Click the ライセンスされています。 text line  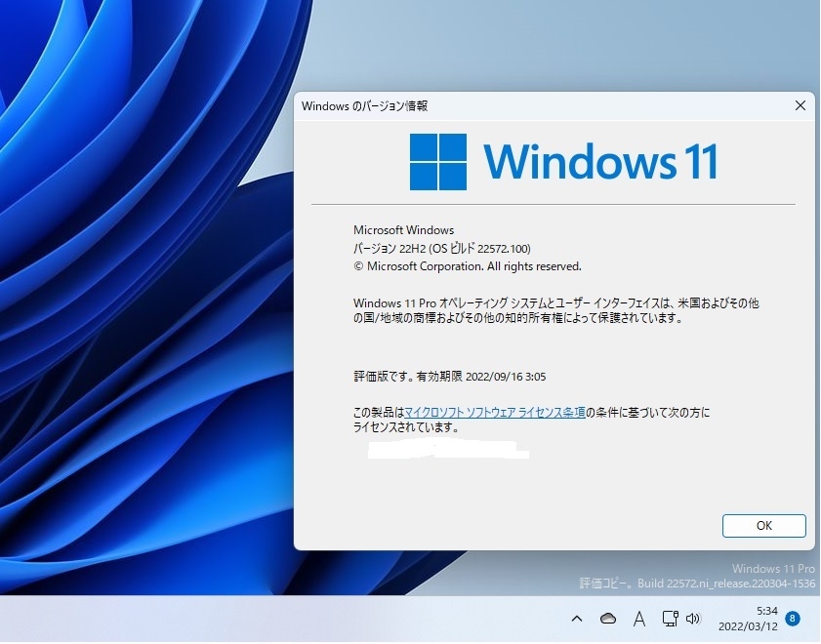click(406, 427)
